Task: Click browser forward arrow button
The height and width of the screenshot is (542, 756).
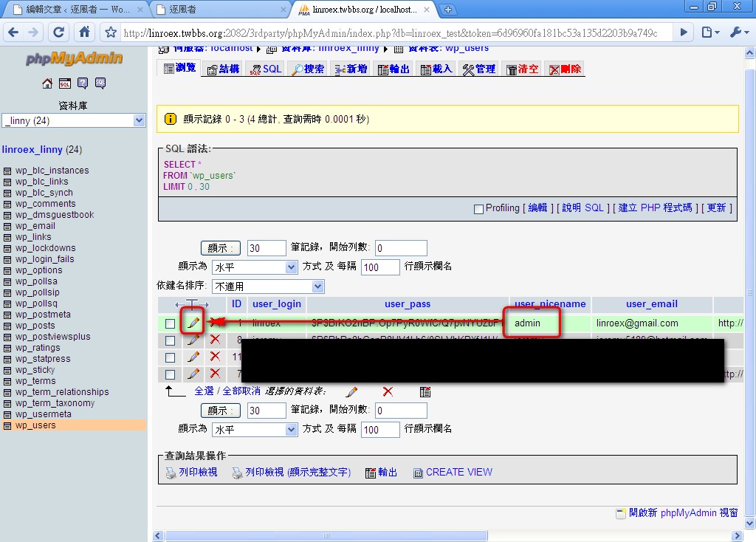Action: (x=33, y=32)
